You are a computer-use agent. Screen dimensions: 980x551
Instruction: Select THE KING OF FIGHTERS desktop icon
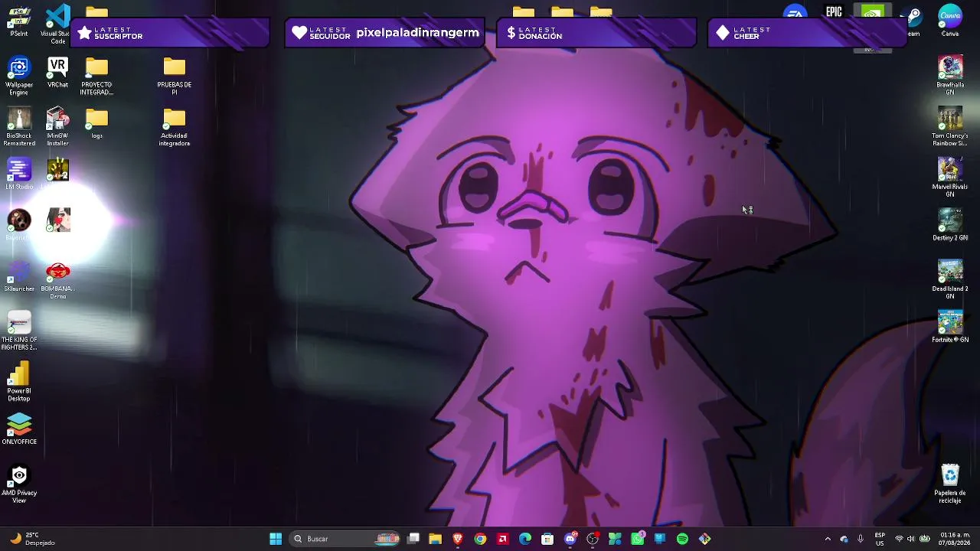[x=19, y=331]
